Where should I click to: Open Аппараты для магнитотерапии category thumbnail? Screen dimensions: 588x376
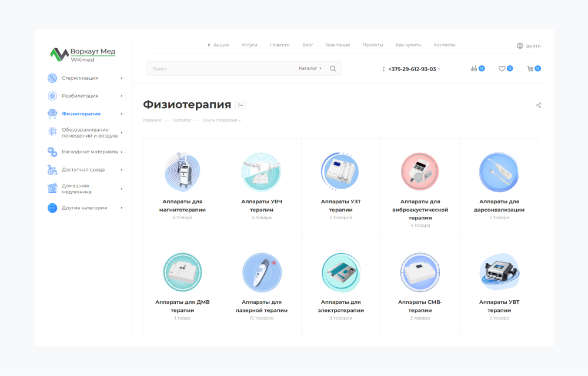[182, 172]
